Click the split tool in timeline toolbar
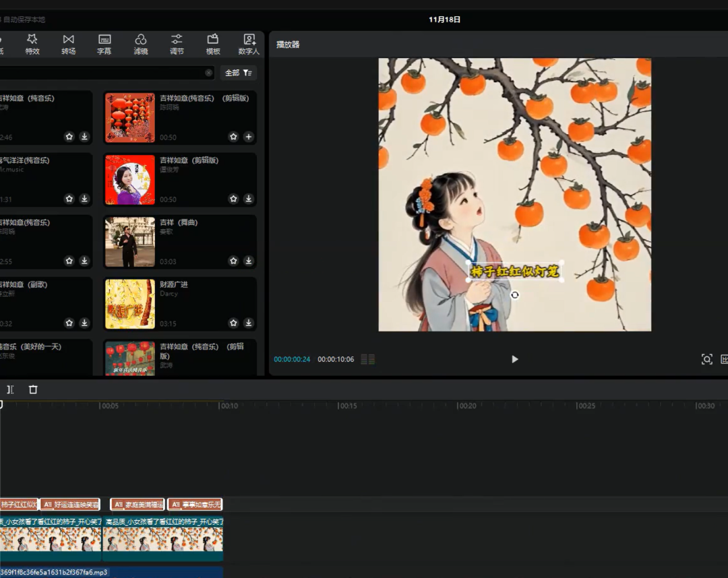Screen dimensions: 728x578 (x=10, y=389)
